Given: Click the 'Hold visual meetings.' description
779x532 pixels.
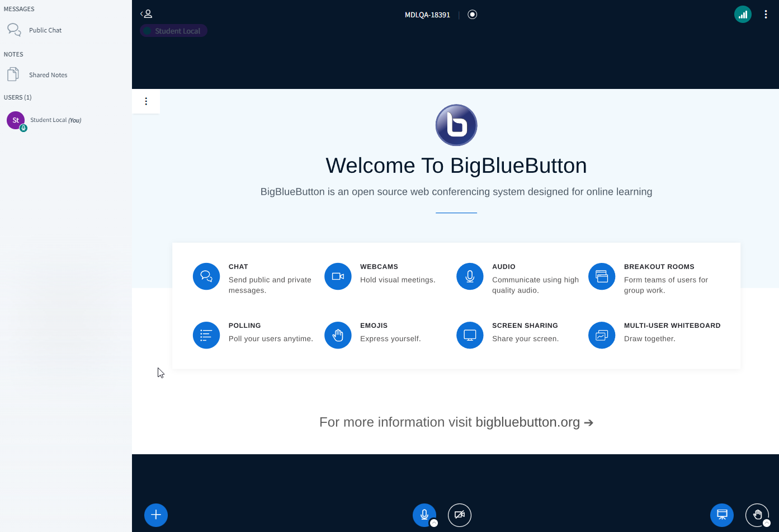Looking at the screenshot, I should (398, 280).
